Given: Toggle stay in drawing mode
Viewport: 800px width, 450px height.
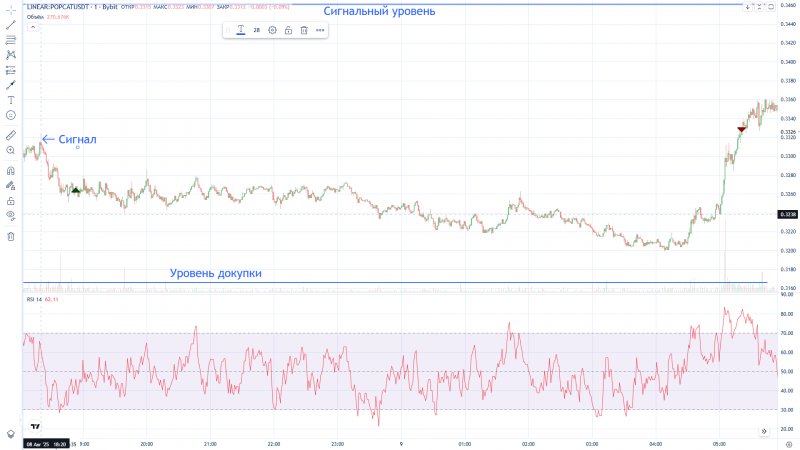Looking at the screenshot, I should point(11,186).
